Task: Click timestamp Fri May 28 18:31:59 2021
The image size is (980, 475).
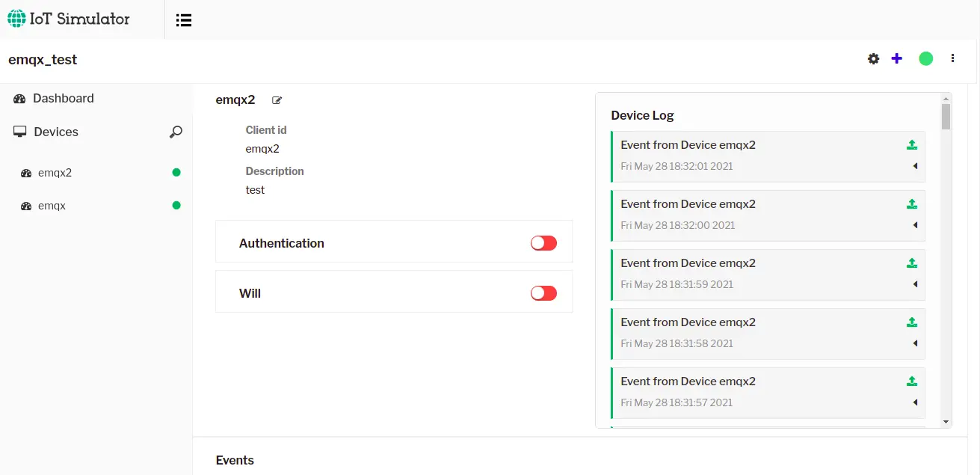Action: (x=677, y=284)
